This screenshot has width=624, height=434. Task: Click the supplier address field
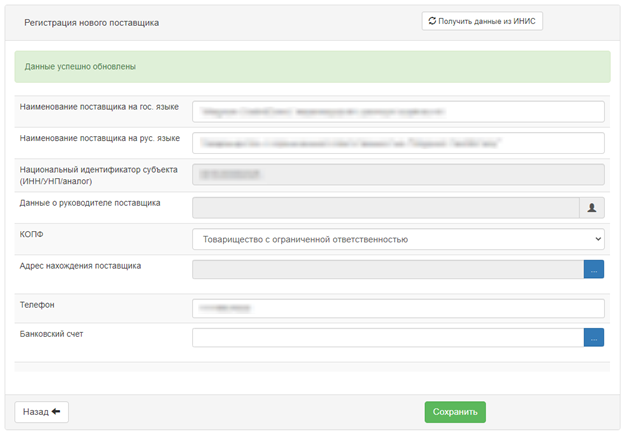[x=388, y=269]
